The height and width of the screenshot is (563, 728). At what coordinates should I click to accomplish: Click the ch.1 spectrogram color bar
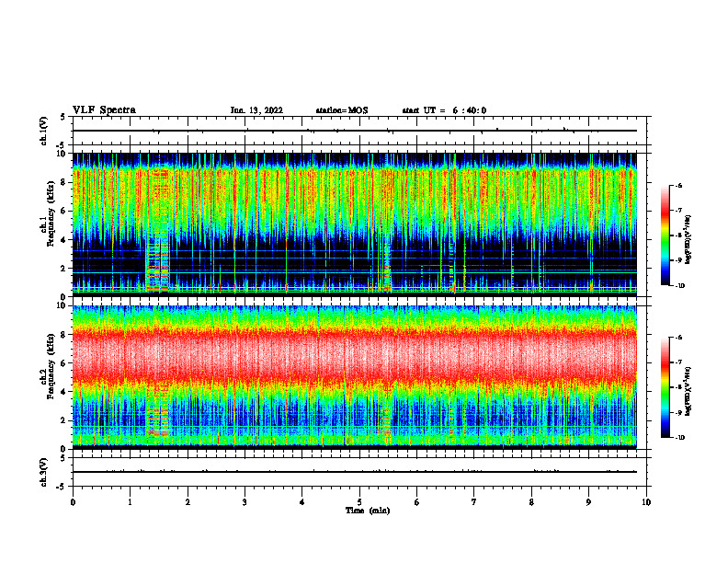click(665, 235)
